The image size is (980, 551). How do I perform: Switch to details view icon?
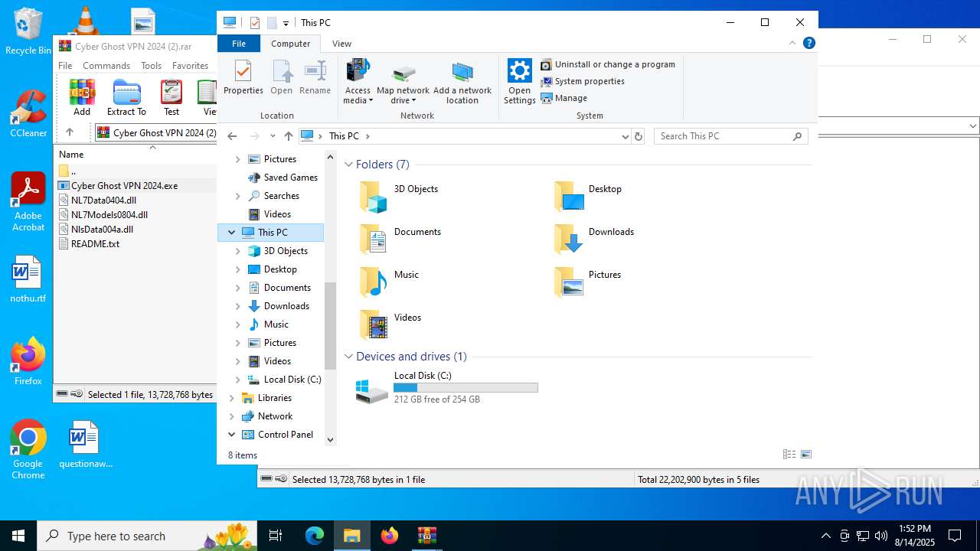tap(789, 455)
